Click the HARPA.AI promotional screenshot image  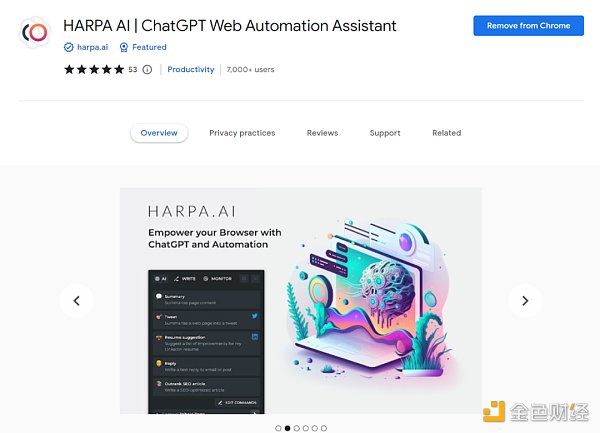301,301
